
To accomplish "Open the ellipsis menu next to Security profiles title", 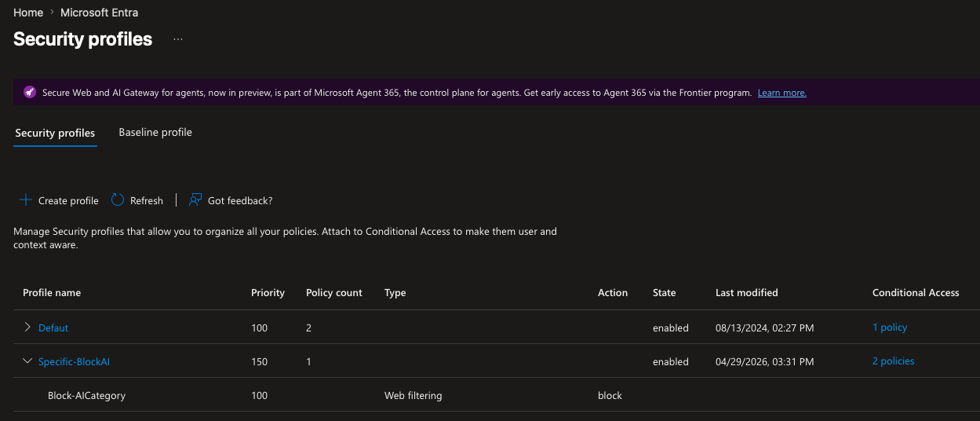I will tap(178, 39).
